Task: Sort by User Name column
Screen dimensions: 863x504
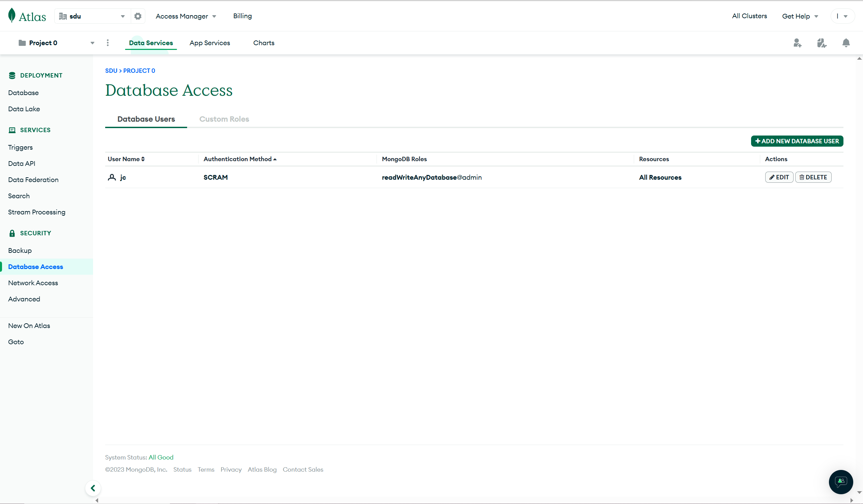Action: tap(126, 159)
